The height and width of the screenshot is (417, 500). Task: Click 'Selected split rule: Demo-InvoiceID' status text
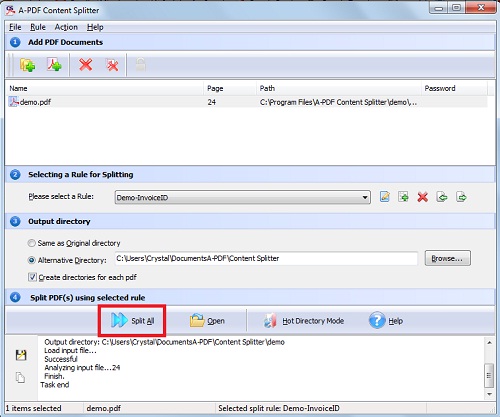tap(279, 408)
